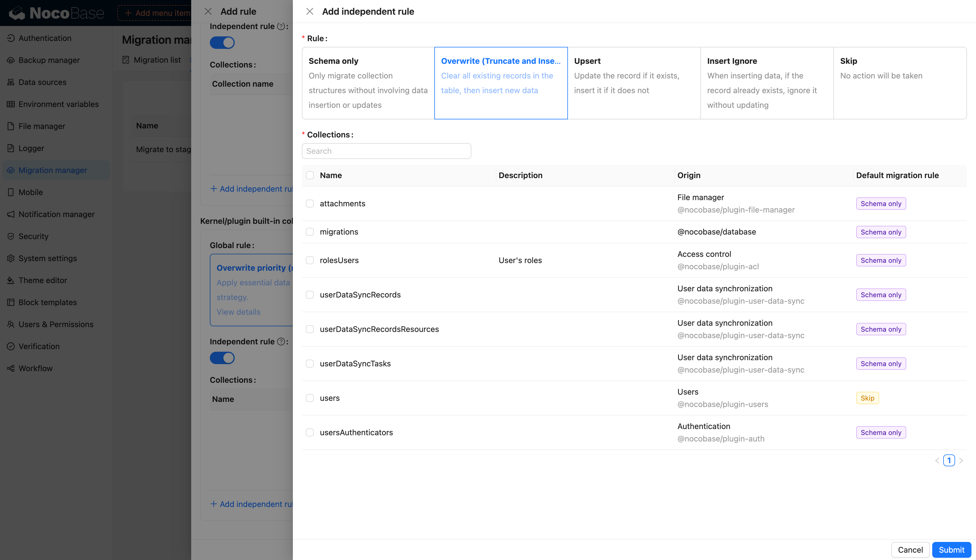Click help icon beside Independent rule
Viewport: 976px width, 560px height.
[x=281, y=27]
